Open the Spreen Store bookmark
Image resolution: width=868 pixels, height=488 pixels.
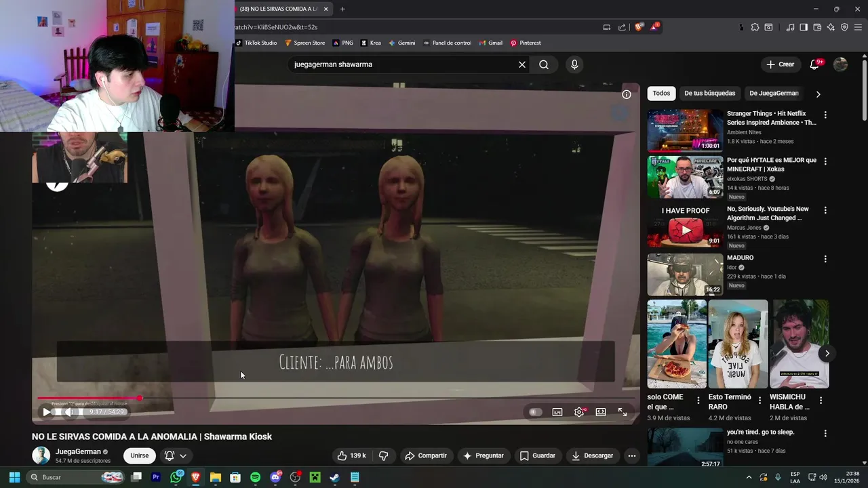(304, 43)
